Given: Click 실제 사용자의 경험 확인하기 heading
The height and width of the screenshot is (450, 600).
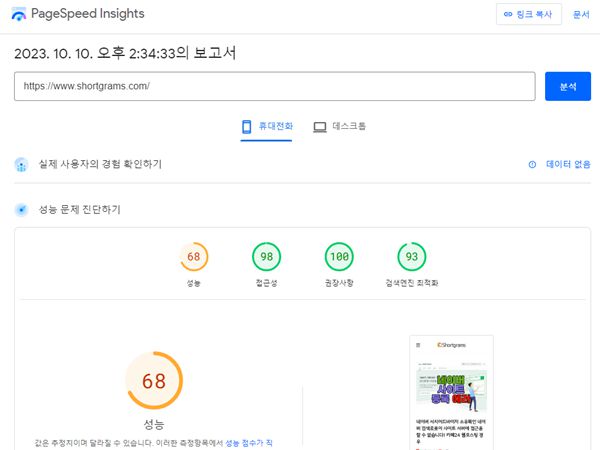Looking at the screenshot, I should click(100, 164).
